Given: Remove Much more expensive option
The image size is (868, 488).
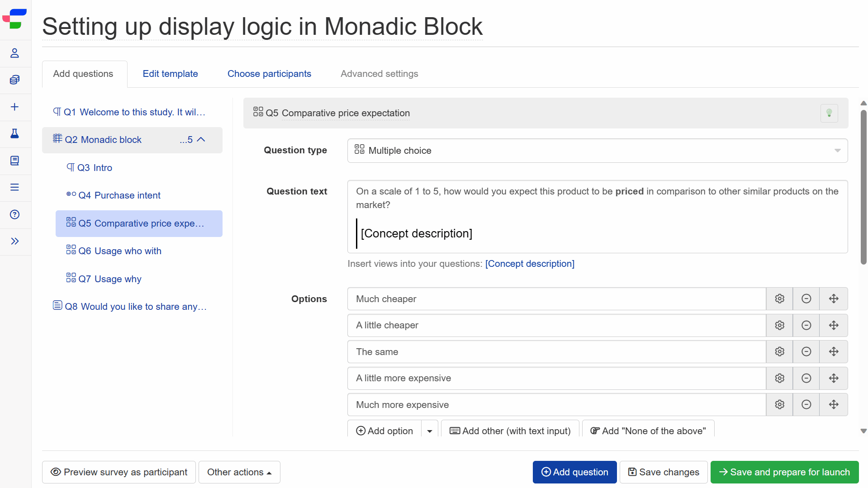Looking at the screenshot, I should [806, 404].
